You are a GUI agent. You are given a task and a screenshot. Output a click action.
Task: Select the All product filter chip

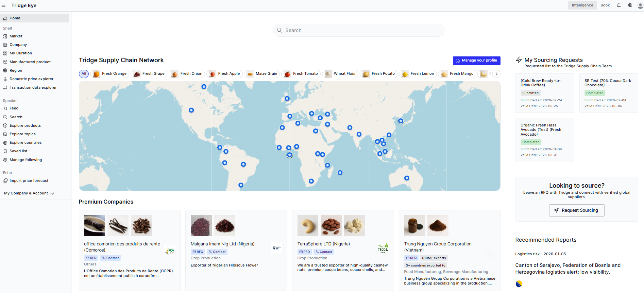tap(84, 74)
